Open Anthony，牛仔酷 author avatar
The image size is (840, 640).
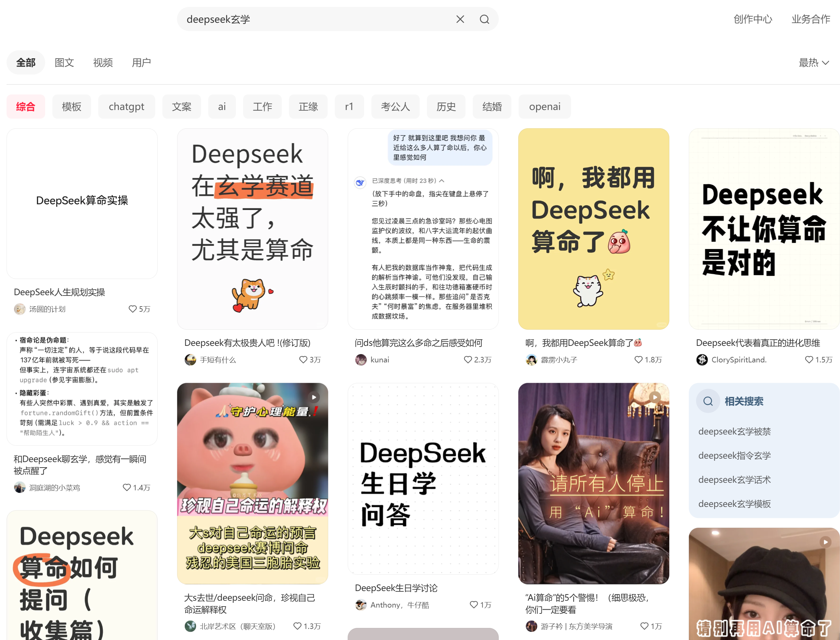(x=360, y=604)
